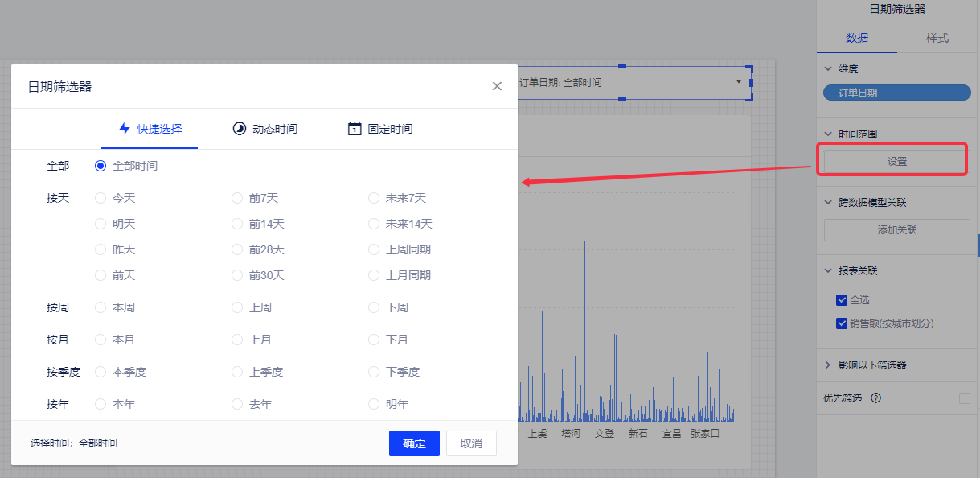Select the 全部时间 radio option
This screenshot has width=980, height=478.
100,166
